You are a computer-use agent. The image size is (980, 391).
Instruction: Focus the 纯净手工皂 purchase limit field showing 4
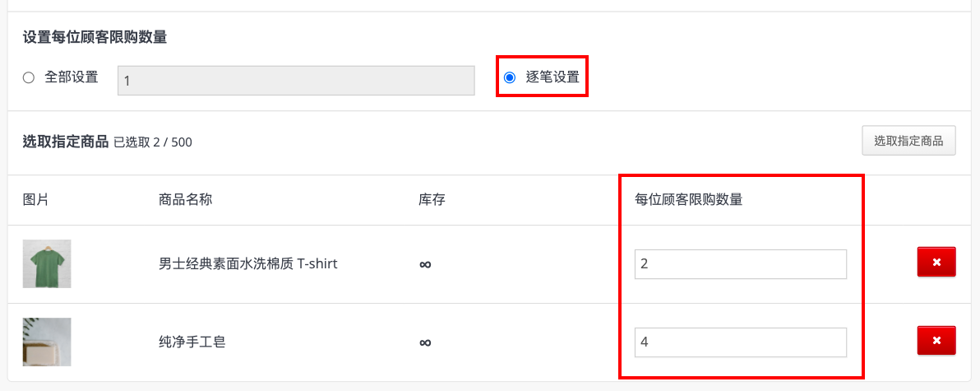[x=741, y=342]
